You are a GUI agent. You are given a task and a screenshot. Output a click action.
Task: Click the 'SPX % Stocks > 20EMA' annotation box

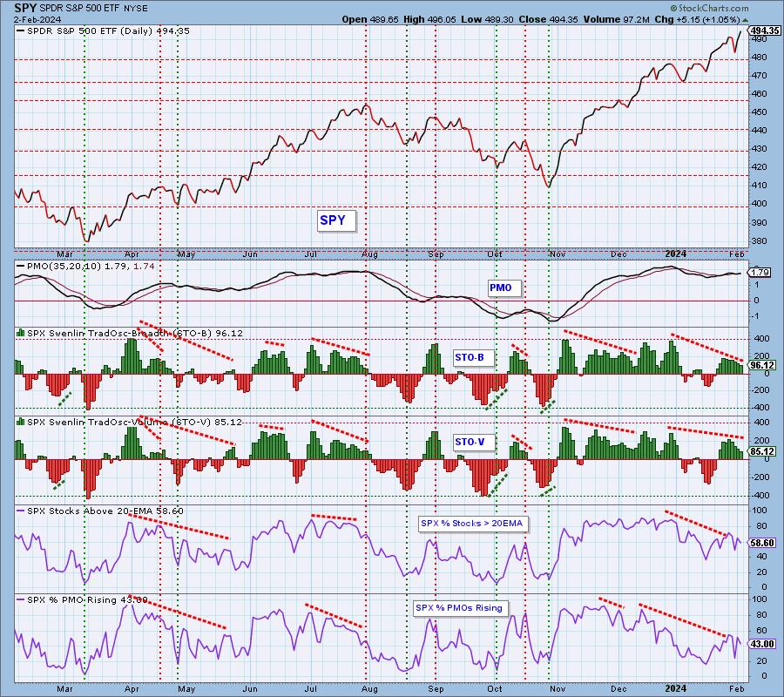(471, 524)
